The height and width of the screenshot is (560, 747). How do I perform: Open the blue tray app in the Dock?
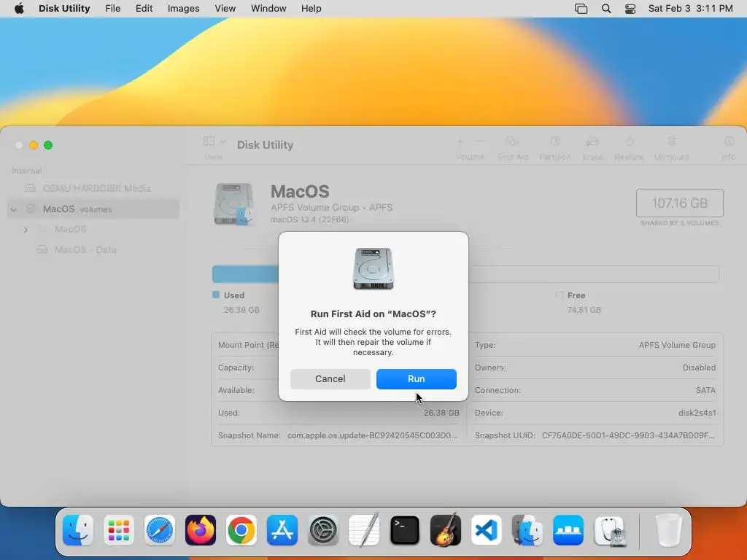tap(568, 530)
